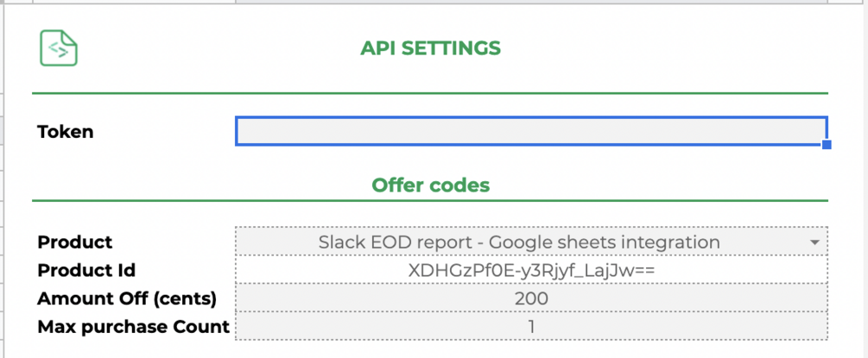868x358 pixels.
Task: Click the blue fill handle on Token cell
Action: [827, 145]
